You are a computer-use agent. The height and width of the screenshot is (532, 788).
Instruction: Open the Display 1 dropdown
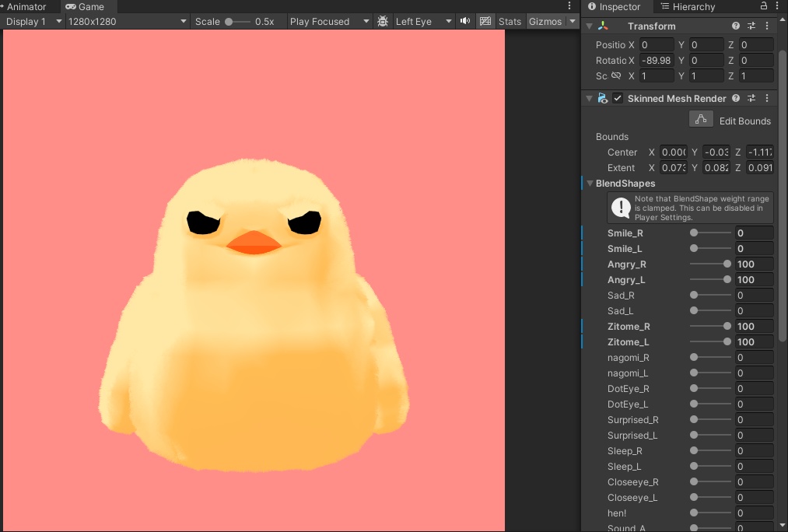[x=33, y=21]
